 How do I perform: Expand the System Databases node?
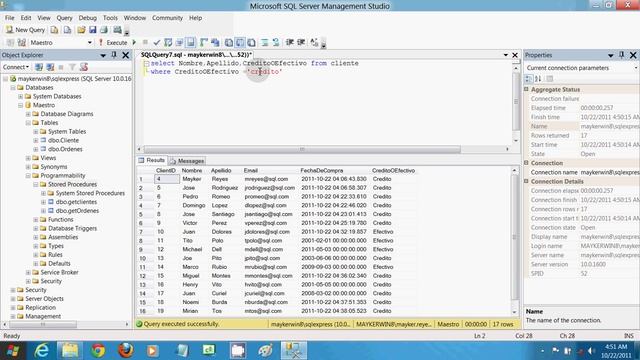click(20, 96)
